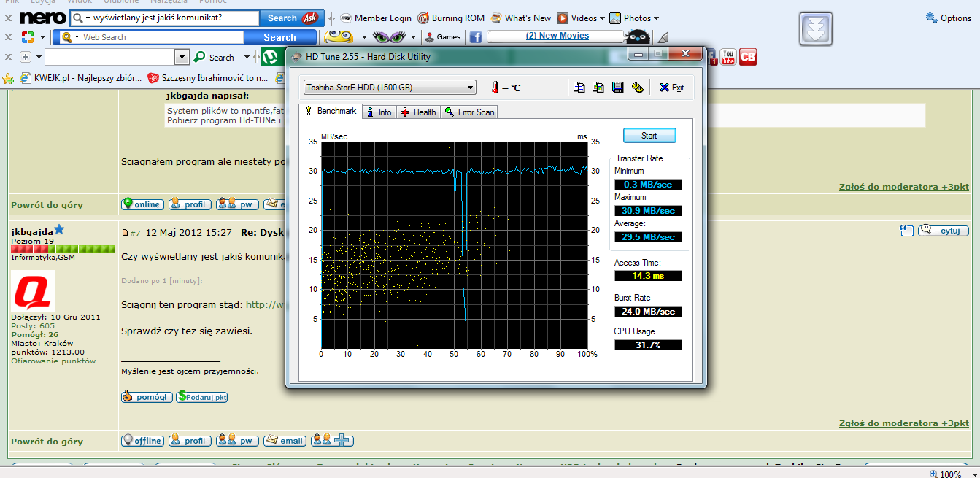The height and width of the screenshot is (478, 980).
Task: Open the KWEJK.pl bookmark
Action: (80, 77)
